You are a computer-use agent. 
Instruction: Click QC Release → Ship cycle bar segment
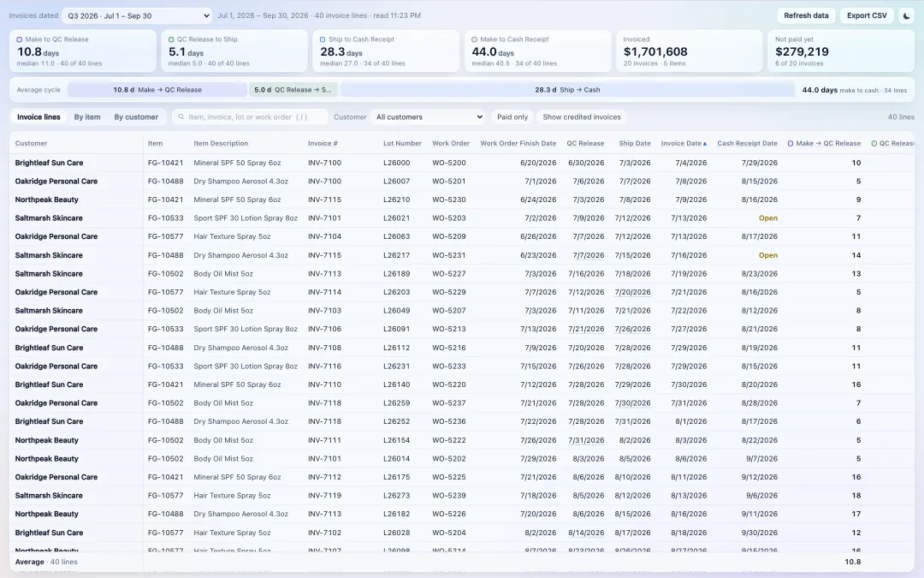coord(293,90)
